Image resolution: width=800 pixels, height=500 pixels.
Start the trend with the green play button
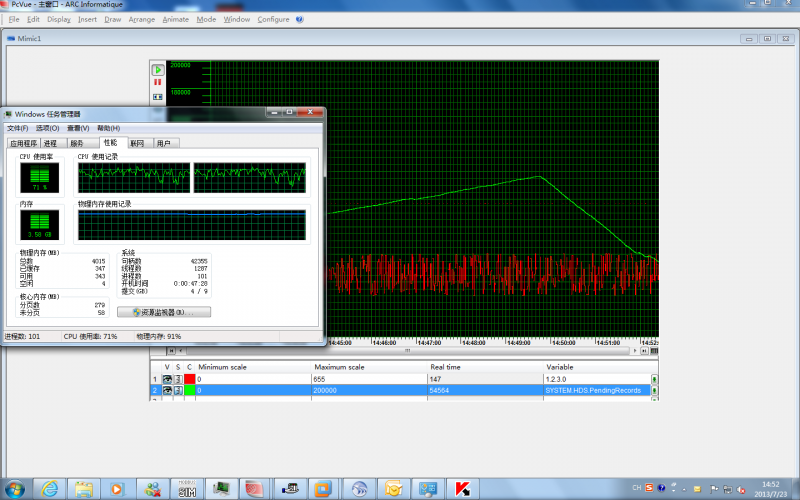click(x=158, y=69)
